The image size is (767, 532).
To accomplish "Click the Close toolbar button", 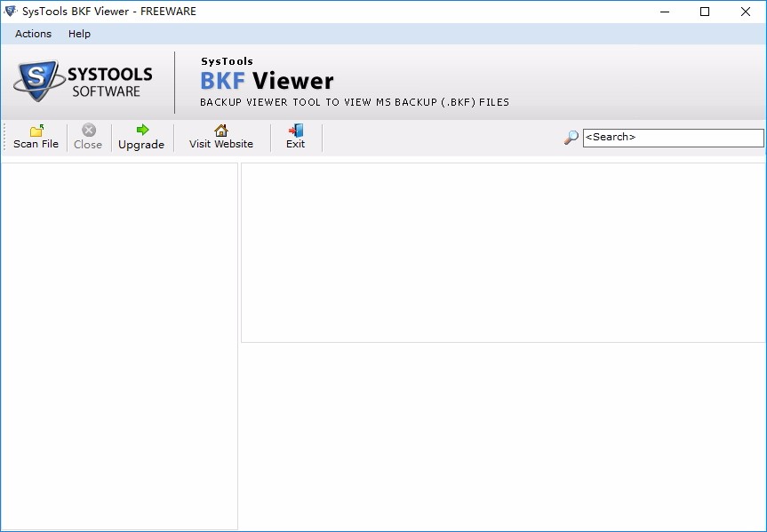I will [x=88, y=137].
